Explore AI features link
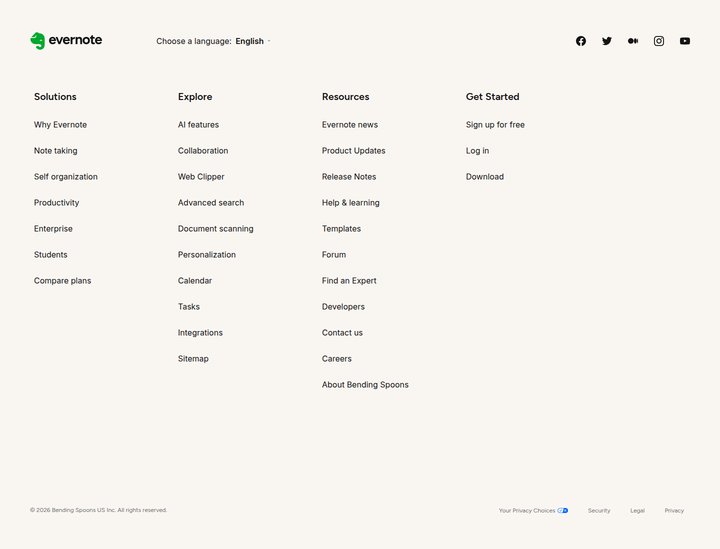This screenshot has width=720, height=549. (198, 125)
